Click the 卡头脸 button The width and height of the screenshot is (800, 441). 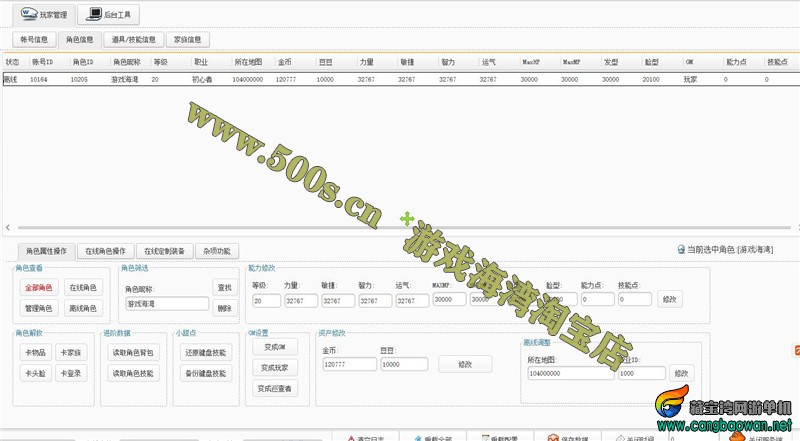tap(35, 373)
